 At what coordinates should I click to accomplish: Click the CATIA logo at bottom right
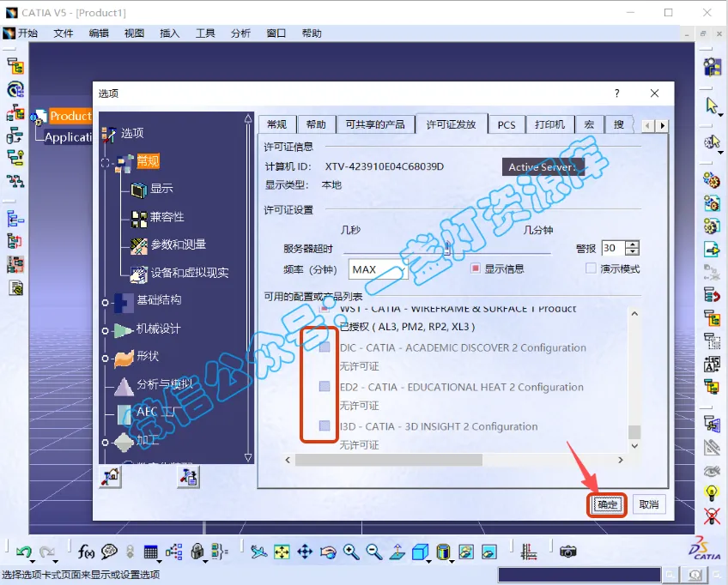pos(705,548)
